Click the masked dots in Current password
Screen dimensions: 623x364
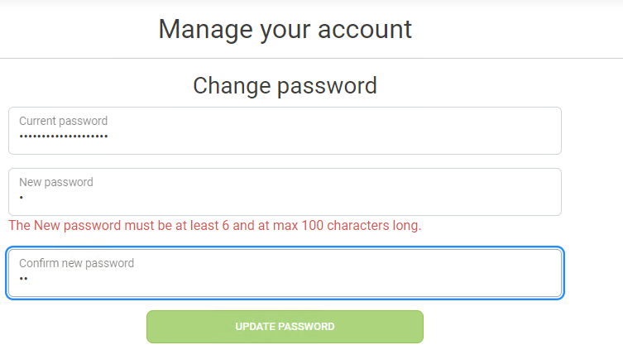64,136
